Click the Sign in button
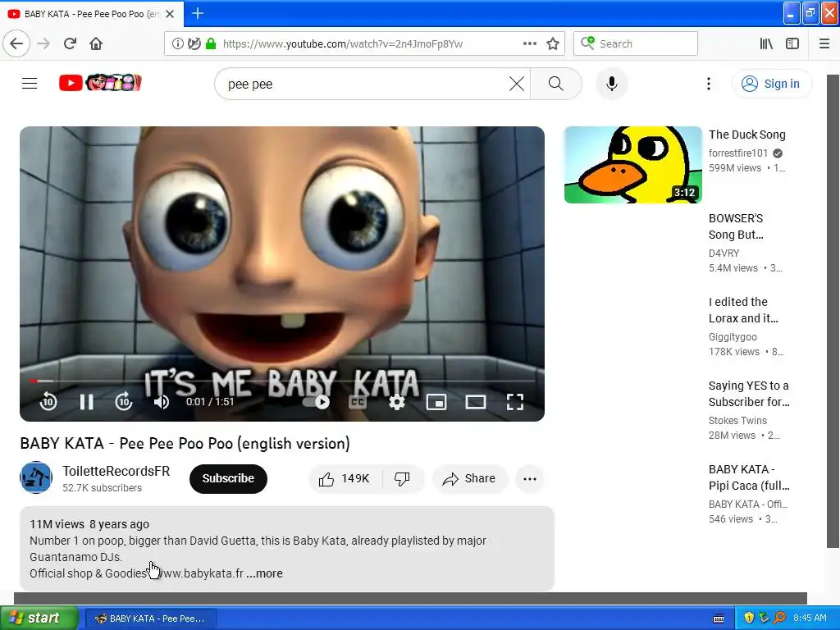 point(771,84)
